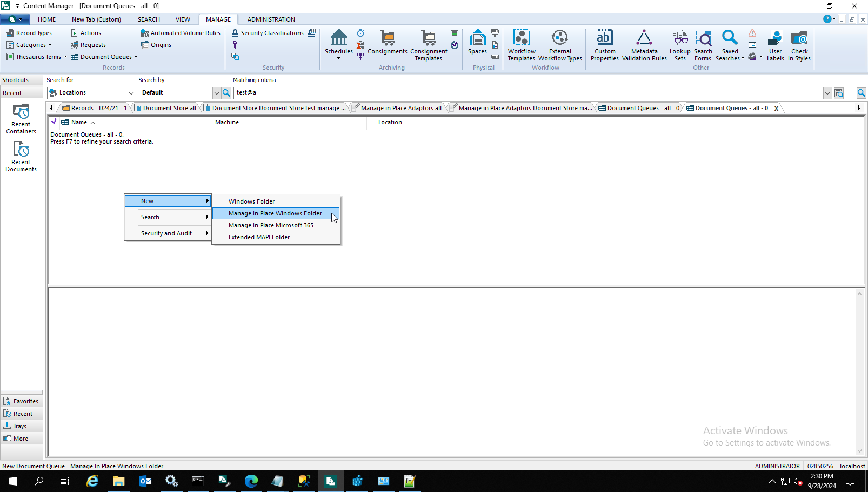The height and width of the screenshot is (492, 868).
Task: Switch to Manage in Place Adaptors all tab
Action: (397, 108)
